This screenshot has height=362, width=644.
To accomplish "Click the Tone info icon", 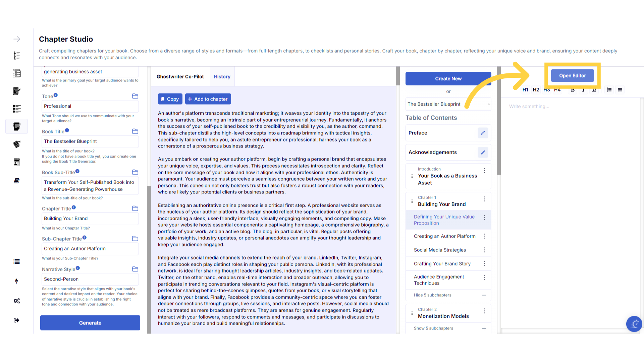I will click(56, 95).
